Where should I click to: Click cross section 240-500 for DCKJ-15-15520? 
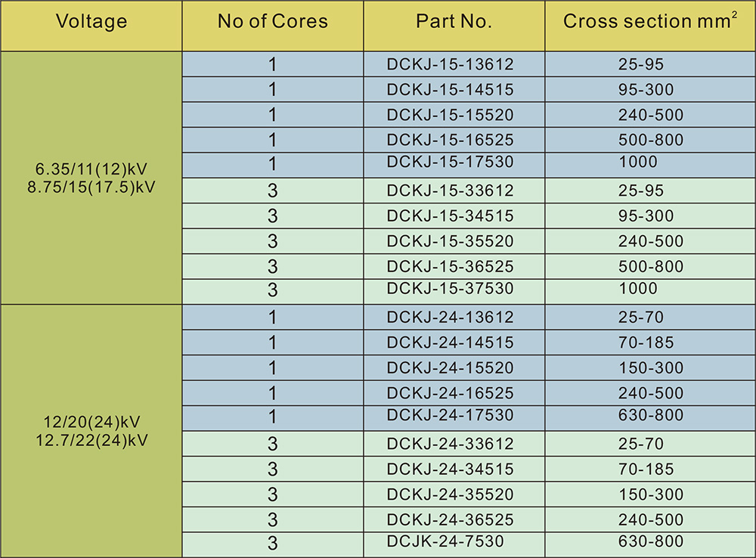tap(650, 115)
